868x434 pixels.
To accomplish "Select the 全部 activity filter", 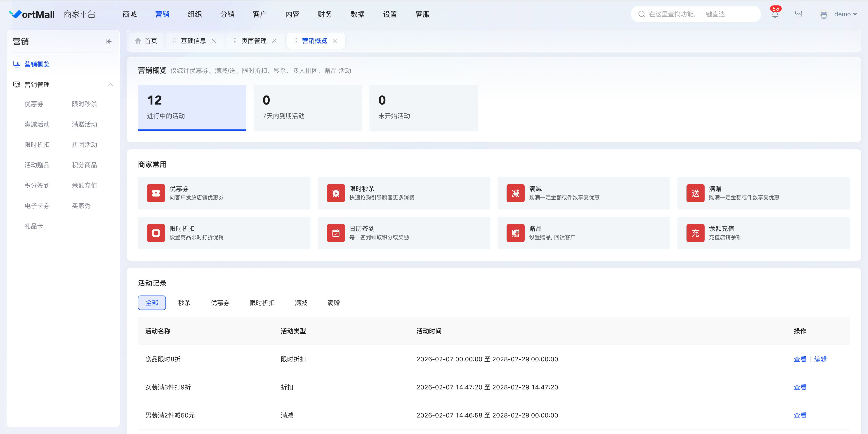I will point(152,303).
